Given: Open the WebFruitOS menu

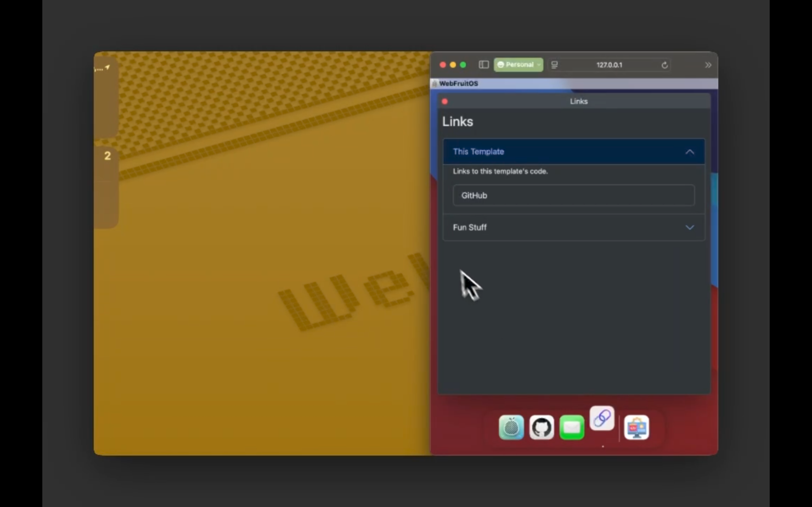Looking at the screenshot, I should [459, 83].
